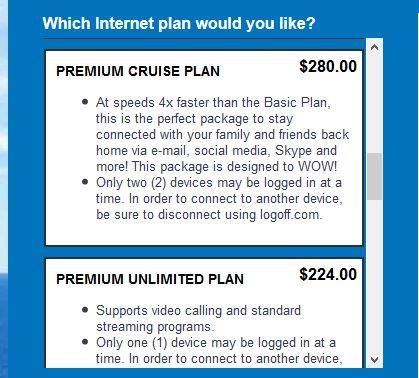Click the 'Only one (1) device' text line

click(216, 343)
